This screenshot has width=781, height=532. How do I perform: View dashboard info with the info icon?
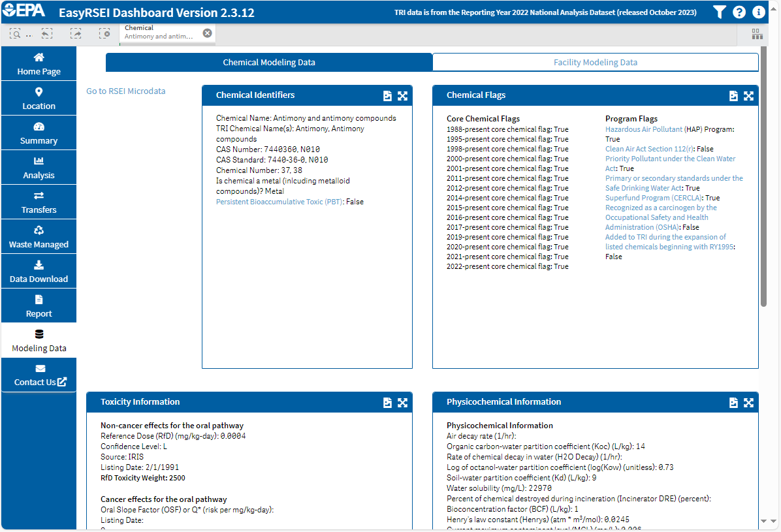(758, 11)
